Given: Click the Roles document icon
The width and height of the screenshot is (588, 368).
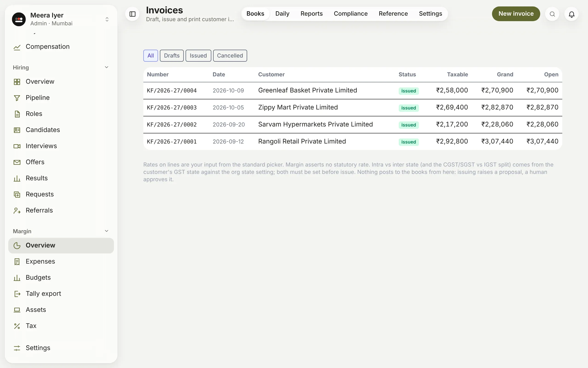Looking at the screenshot, I should pos(17,114).
